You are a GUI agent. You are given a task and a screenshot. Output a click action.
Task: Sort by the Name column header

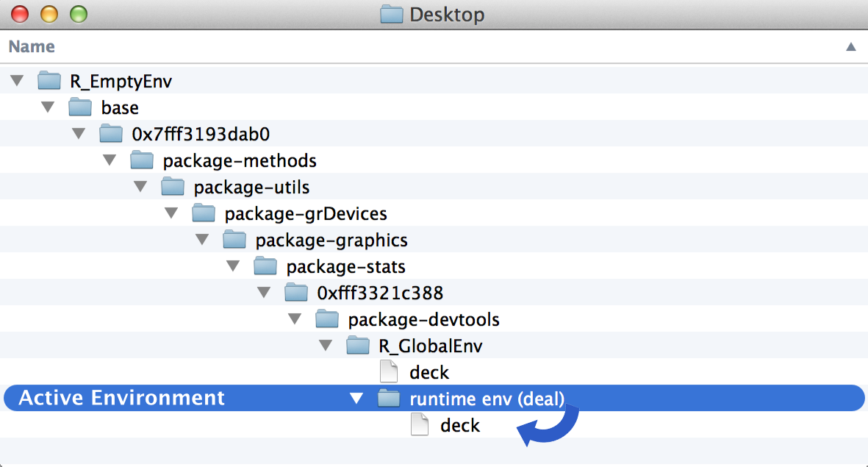pos(32,47)
